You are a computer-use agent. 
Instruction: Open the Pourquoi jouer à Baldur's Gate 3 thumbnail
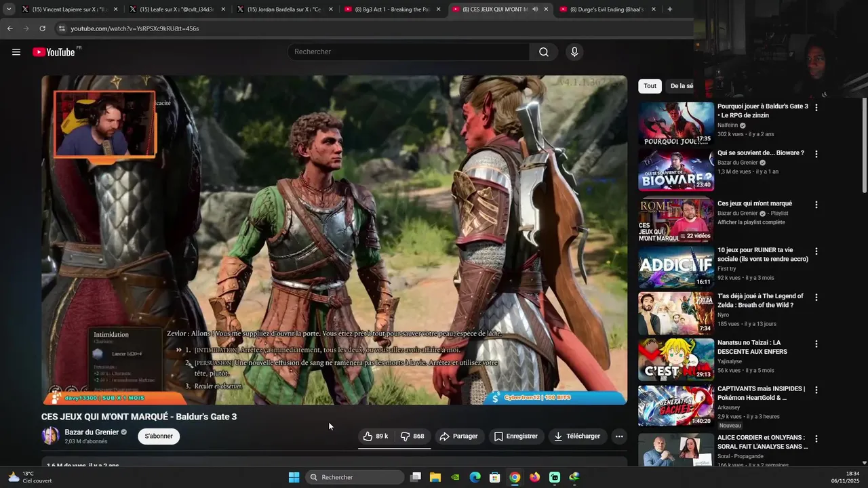pyautogui.click(x=675, y=123)
